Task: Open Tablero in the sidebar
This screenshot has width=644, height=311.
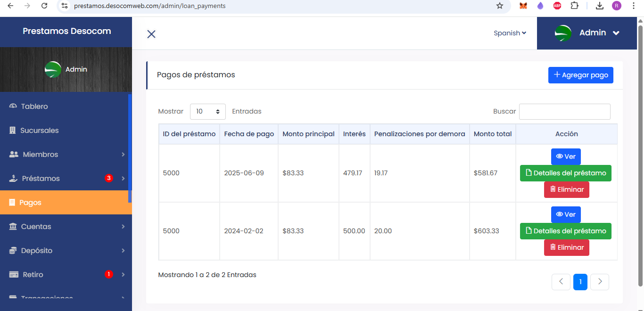Action: tap(34, 106)
